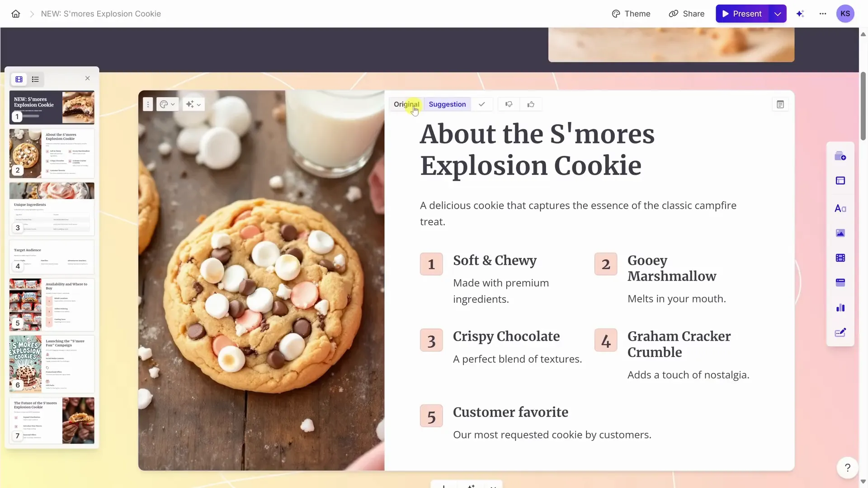Expand the Present dropdown arrow
The width and height of the screenshot is (868, 488).
(x=778, y=14)
